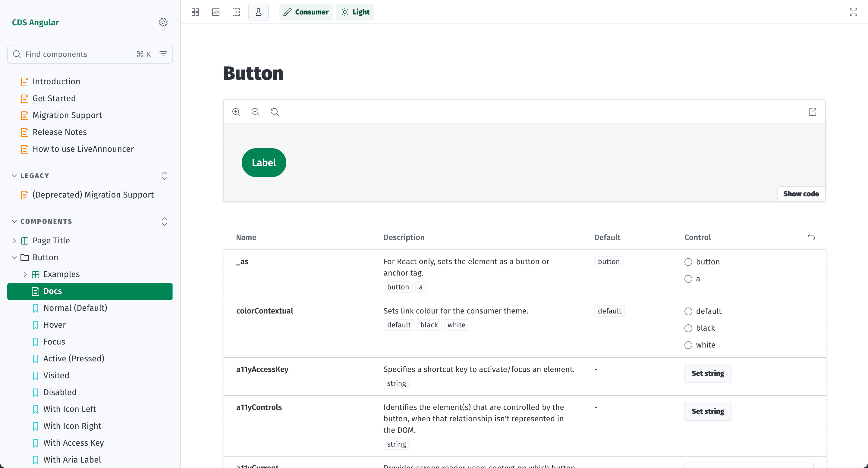
Task: Expand the Page Title tree node
Action: pos(14,241)
